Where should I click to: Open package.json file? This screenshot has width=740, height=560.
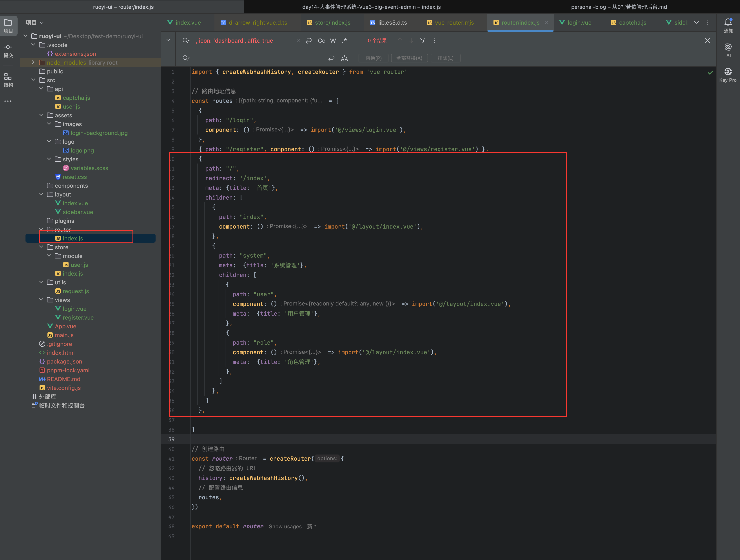click(61, 362)
